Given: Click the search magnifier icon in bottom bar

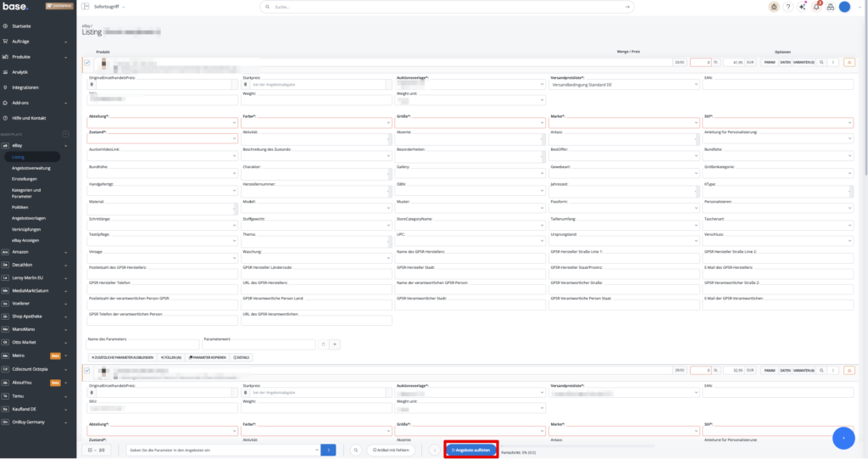Looking at the screenshot, I should (356, 451).
